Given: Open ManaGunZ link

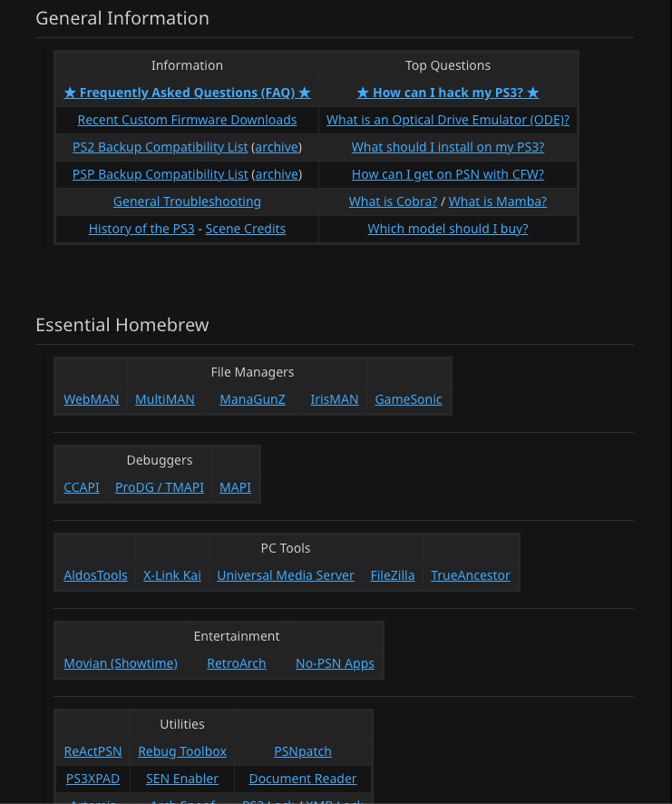Looking at the screenshot, I should 252,399.
